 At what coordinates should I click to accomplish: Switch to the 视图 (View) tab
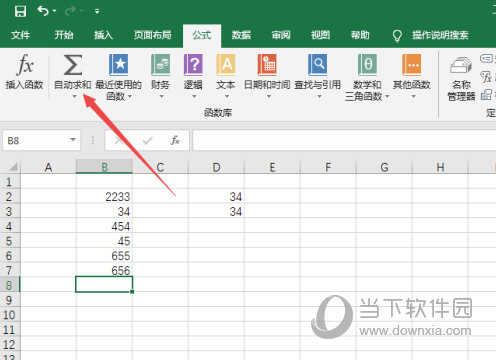click(320, 35)
